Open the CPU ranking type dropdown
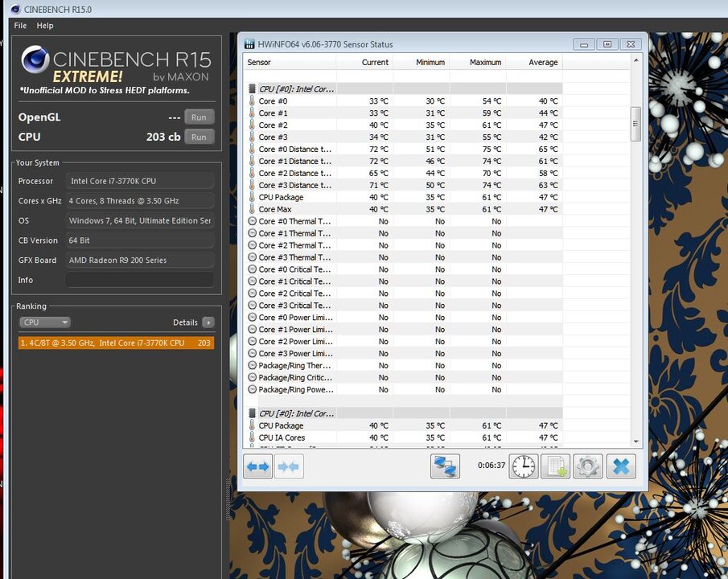 click(44, 322)
